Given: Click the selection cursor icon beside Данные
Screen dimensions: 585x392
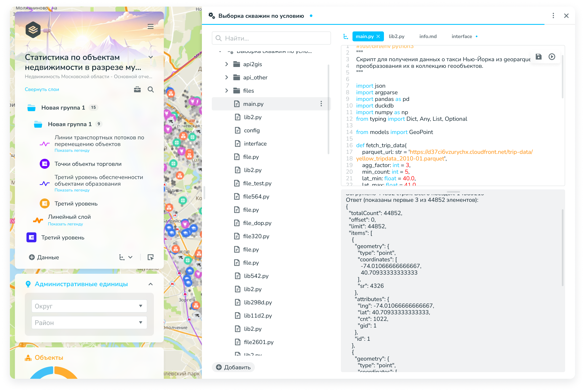Looking at the screenshot, I should pos(151,257).
